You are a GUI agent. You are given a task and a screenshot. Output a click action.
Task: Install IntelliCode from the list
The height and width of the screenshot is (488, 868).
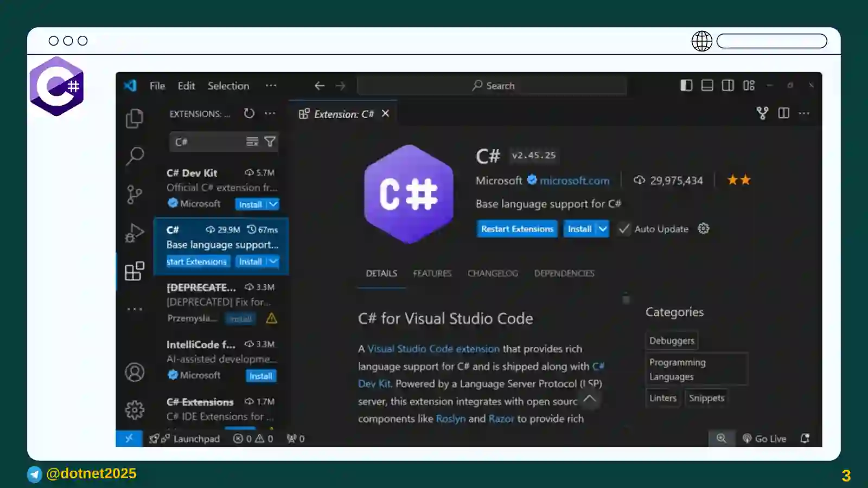261,376
